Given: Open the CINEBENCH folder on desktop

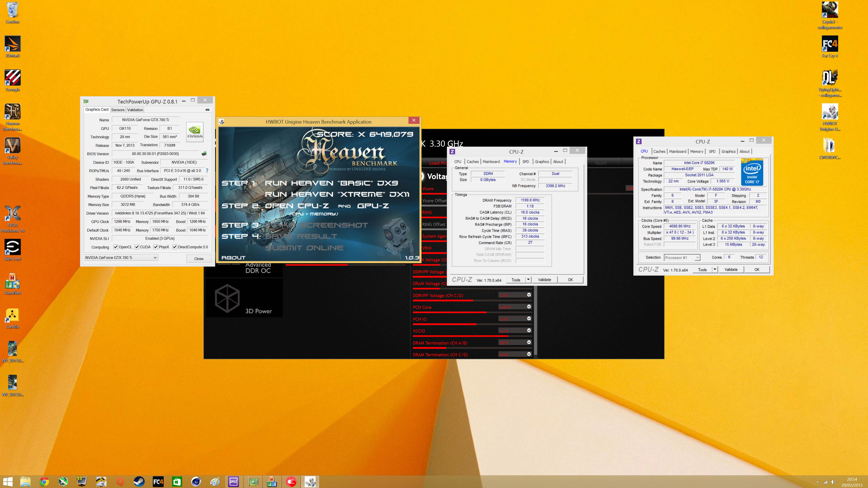Looking at the screenshot, I should [x=830, y=148].
